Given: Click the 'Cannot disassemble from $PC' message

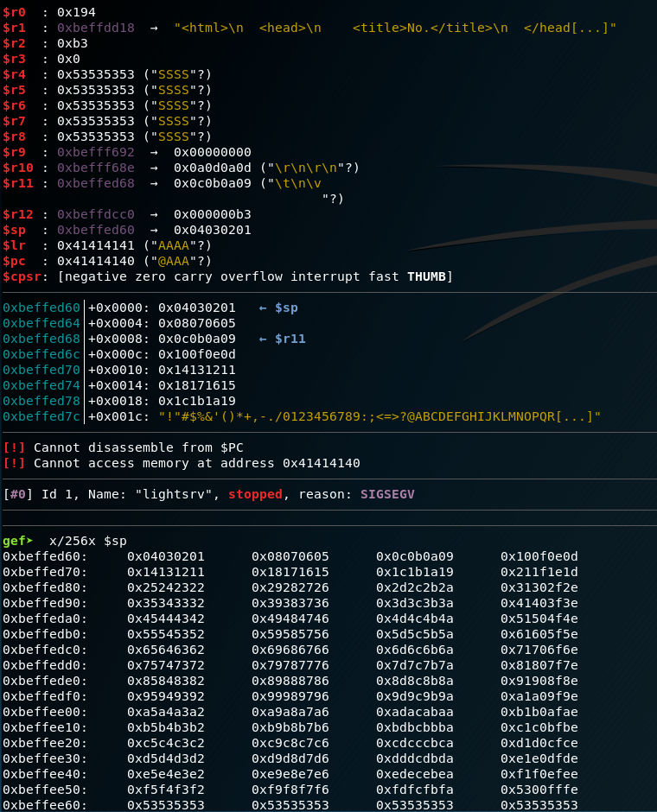Looking at the screenshot, I should click(x=138, y=447).
